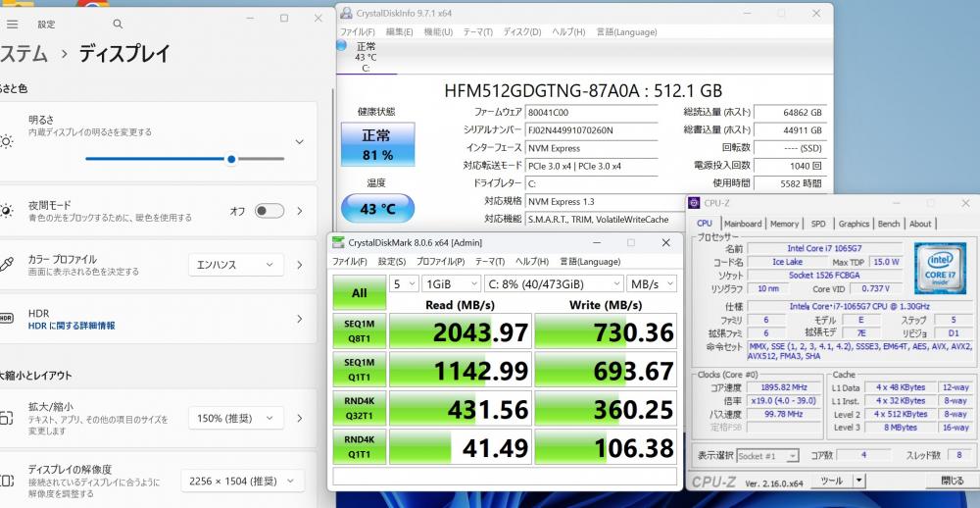Screen dimensions: 980x508
Task: Click the CrystalDiskMark title bar app icon
Action: pyautogui.click(x=338, y=243)
